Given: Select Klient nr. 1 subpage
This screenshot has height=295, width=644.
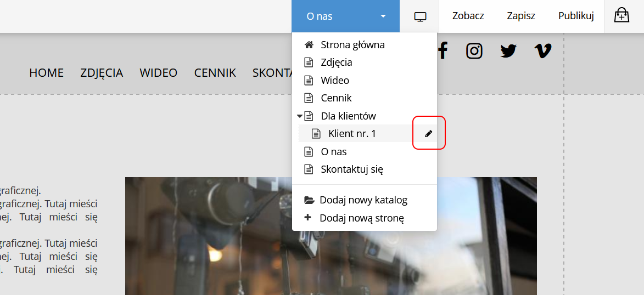Looking at the screenshot, I should (352, 133).
